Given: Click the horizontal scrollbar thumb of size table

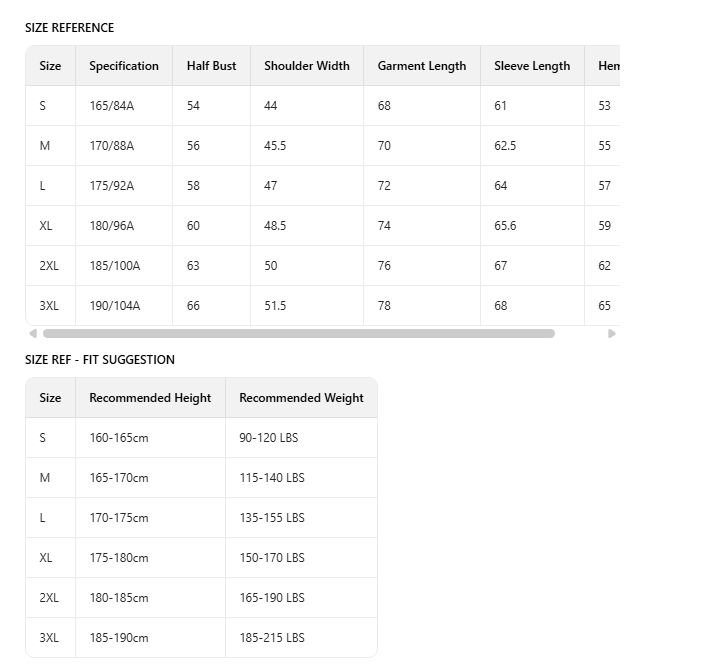Looking at the screenshot, I should pos(298,334).
